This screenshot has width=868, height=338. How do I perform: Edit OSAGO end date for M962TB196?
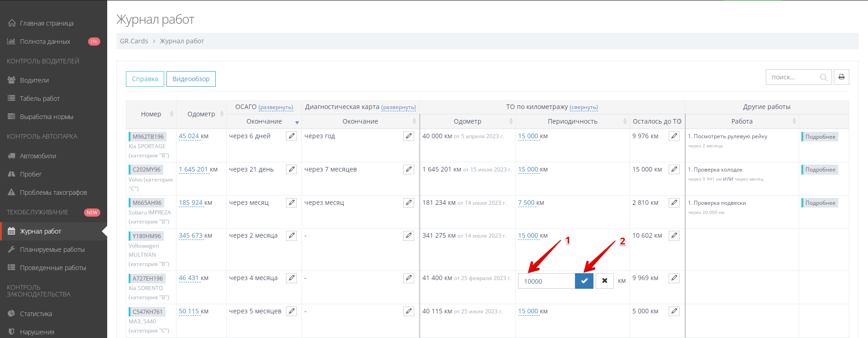point(291,136)
